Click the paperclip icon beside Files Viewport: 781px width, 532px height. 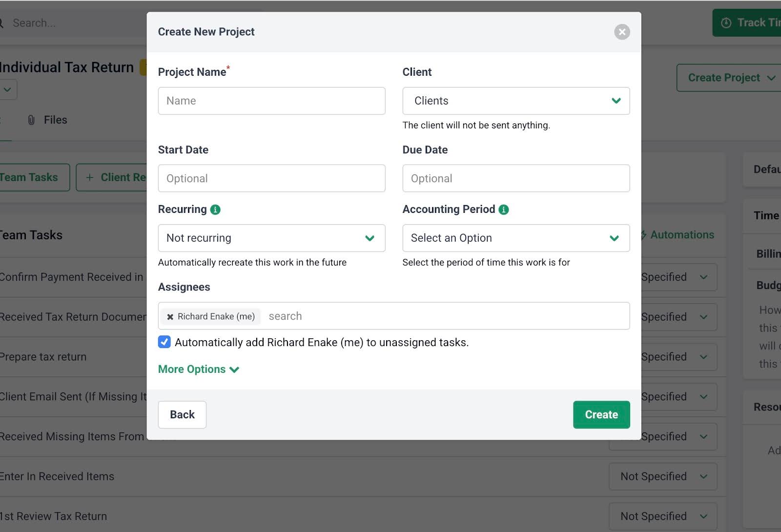[x=31, y=120]
